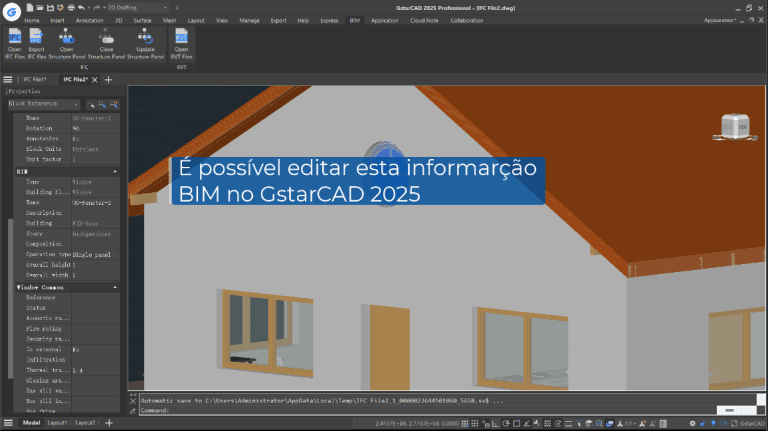Toggle lineweight display in status bar
This screenshot has height=431, width=768.
(x=569, y=424)
